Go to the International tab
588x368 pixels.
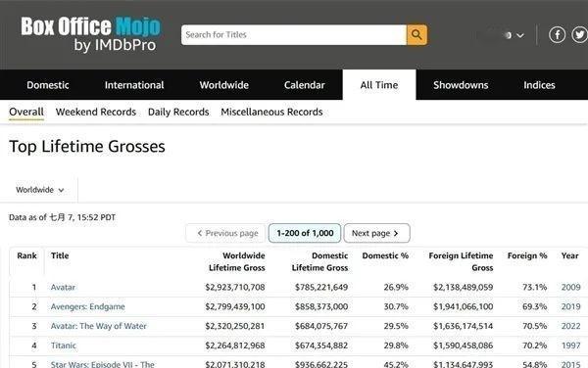tap(134, 85)
